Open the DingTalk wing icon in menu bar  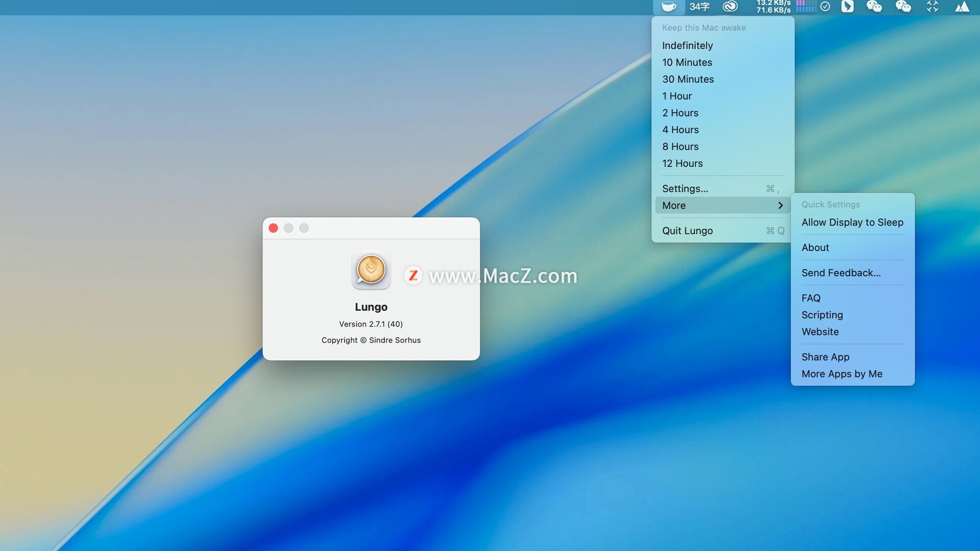tap(847, 7)
